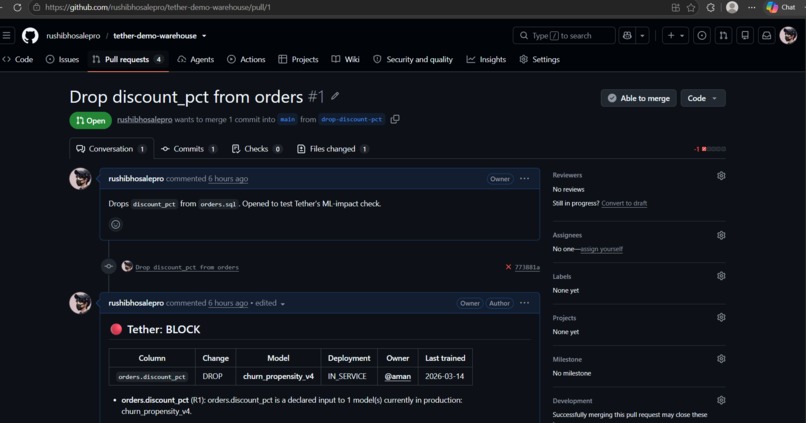
Task: Open the Agents tab
Action: [195, 59]
